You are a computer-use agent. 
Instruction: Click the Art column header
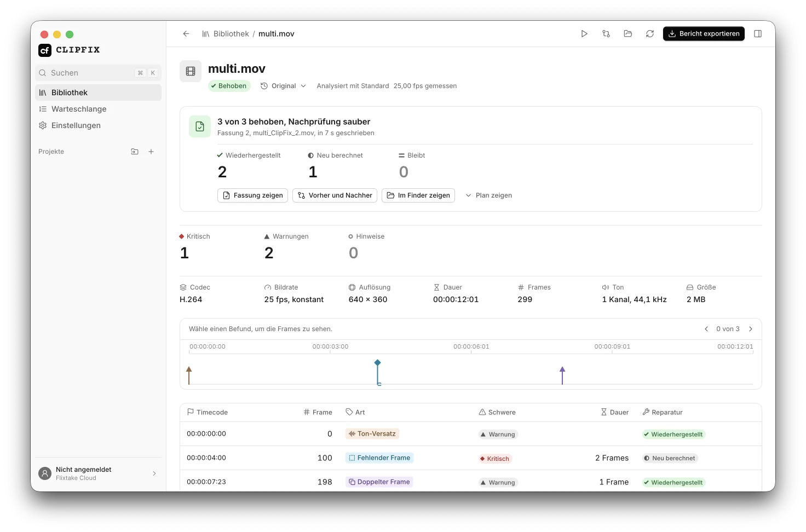355,412
